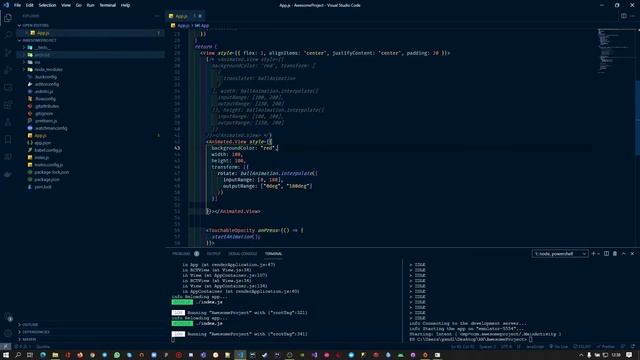The image size is (640, 360).
Task: Open Windows taskbar search
Action: (18, 355)
